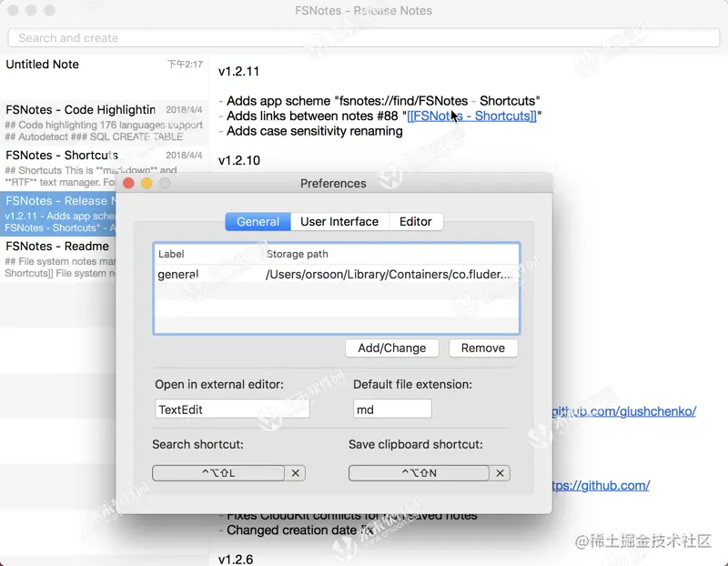Click the Storage path column header
728x566 pixels.
(298, 254)
